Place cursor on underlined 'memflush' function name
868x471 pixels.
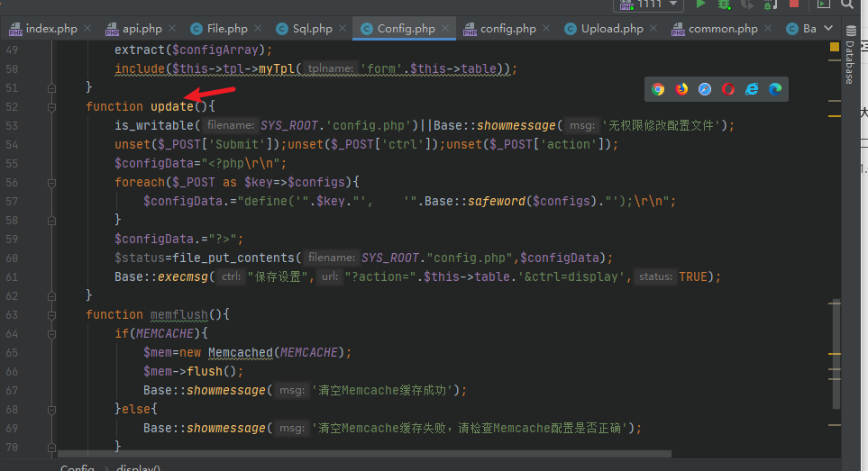click(179, 314)
